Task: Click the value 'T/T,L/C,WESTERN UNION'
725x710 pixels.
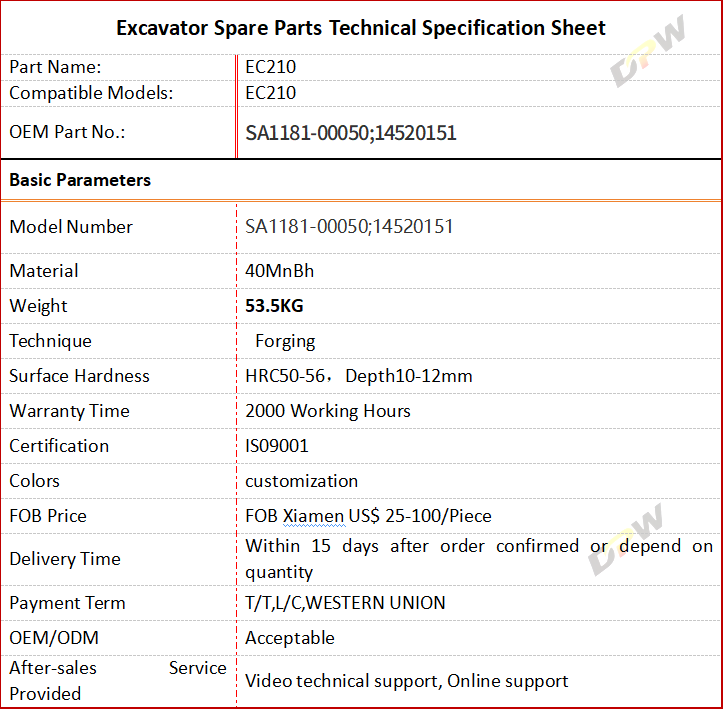Action: [x=345, y=603]
